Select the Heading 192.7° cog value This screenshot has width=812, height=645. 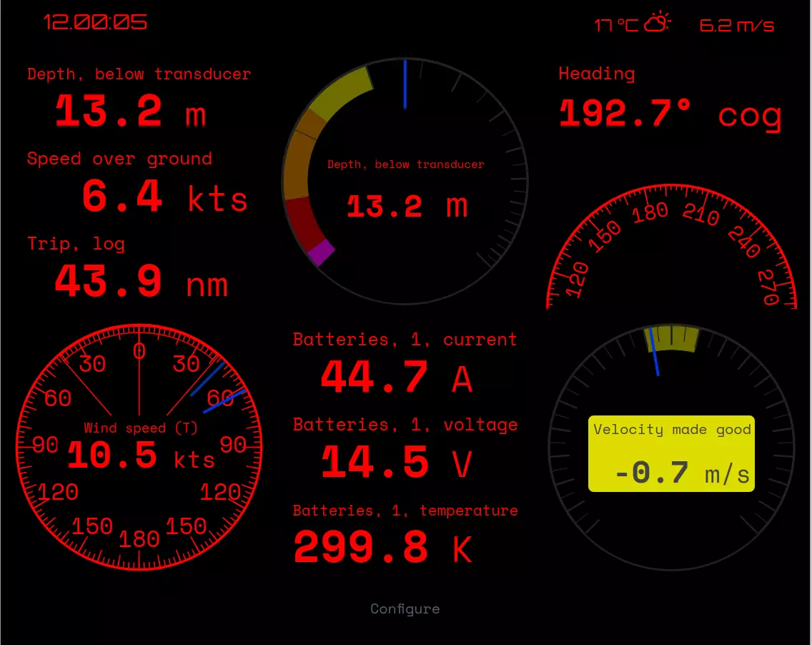tap(670, 114)
